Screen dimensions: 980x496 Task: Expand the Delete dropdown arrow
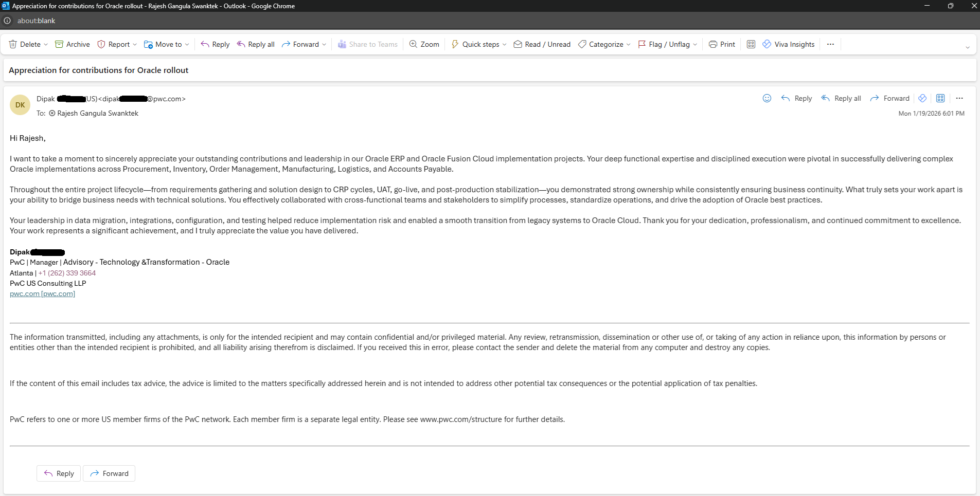click(x=46, y=45)
